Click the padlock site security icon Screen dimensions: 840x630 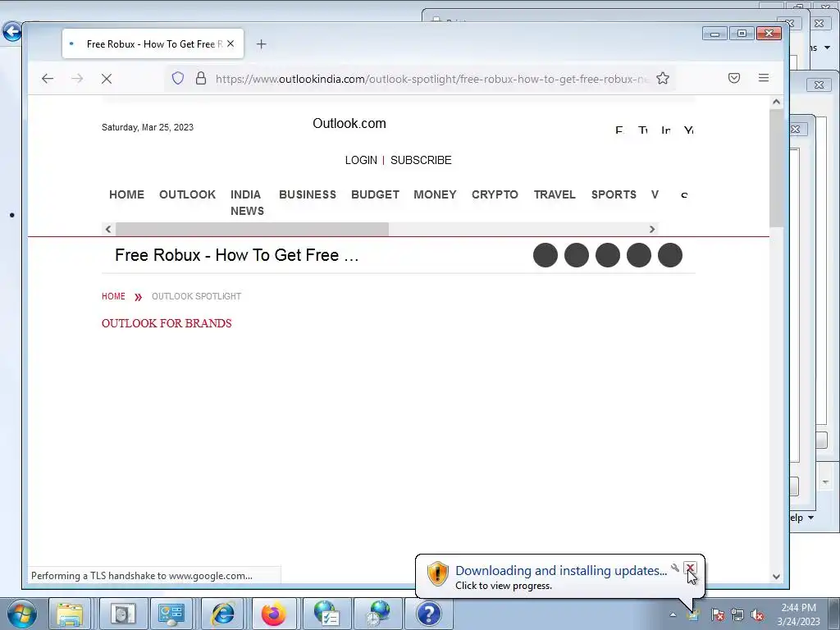(x=201, y=78)
